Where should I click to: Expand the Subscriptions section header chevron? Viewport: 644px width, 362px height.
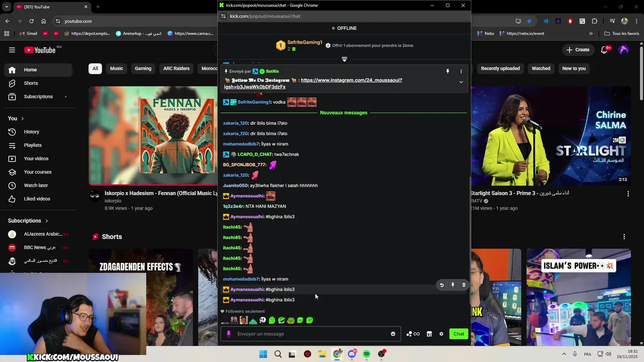[47, 221]
